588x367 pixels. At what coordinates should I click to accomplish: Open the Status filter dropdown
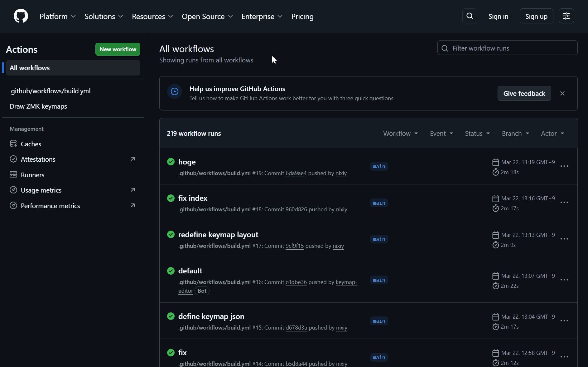tap(477, 133)
